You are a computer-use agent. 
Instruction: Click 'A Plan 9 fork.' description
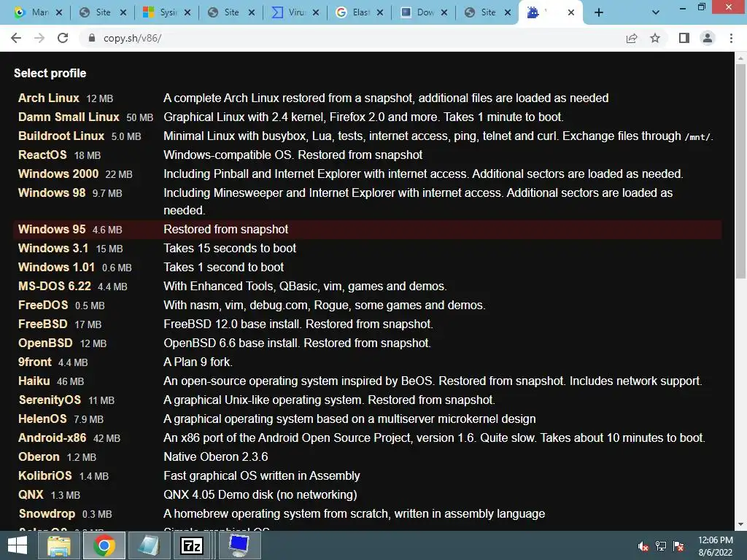[198, 362]
